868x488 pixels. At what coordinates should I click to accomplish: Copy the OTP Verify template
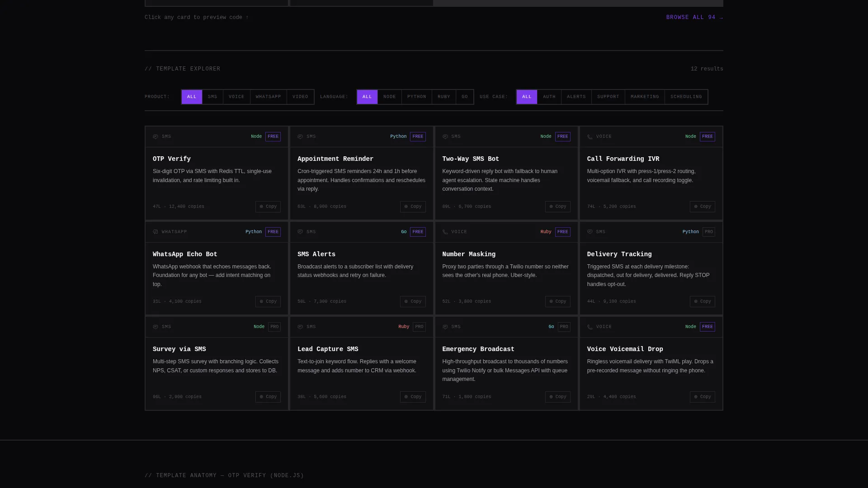click(x=268, y=206)
